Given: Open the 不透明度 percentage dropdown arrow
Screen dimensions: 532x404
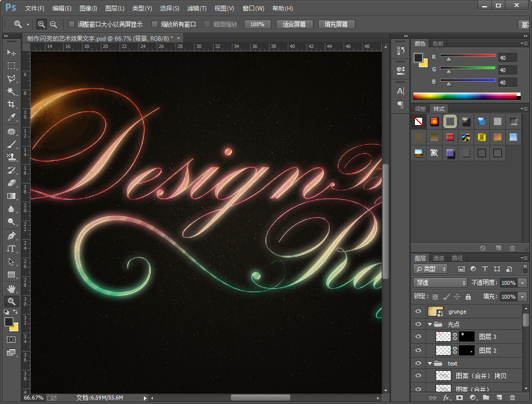Looking at the screenshot, I should [523, 283].
